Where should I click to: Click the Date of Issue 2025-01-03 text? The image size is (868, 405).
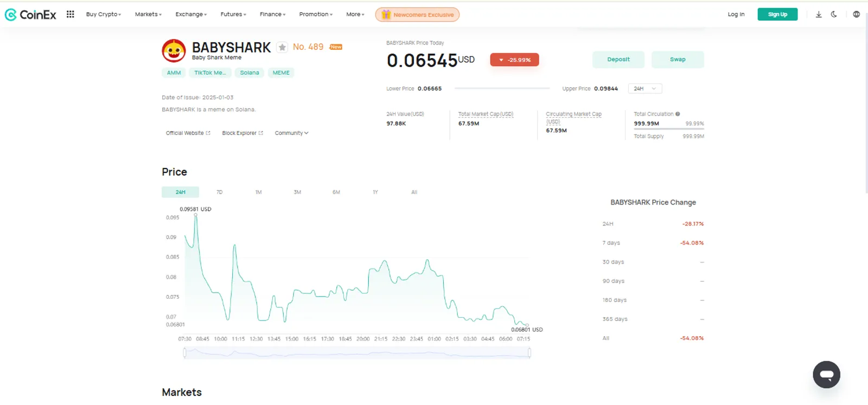(x=197, y=98)
